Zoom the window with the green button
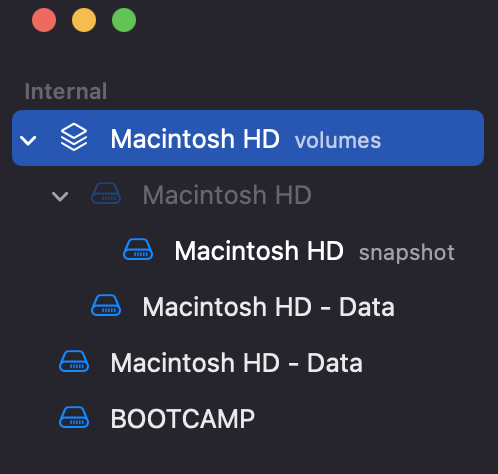 coord(124,20)
